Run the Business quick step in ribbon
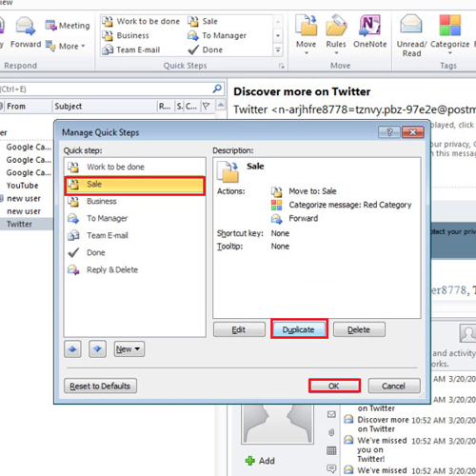 click(x=126, y=35)
